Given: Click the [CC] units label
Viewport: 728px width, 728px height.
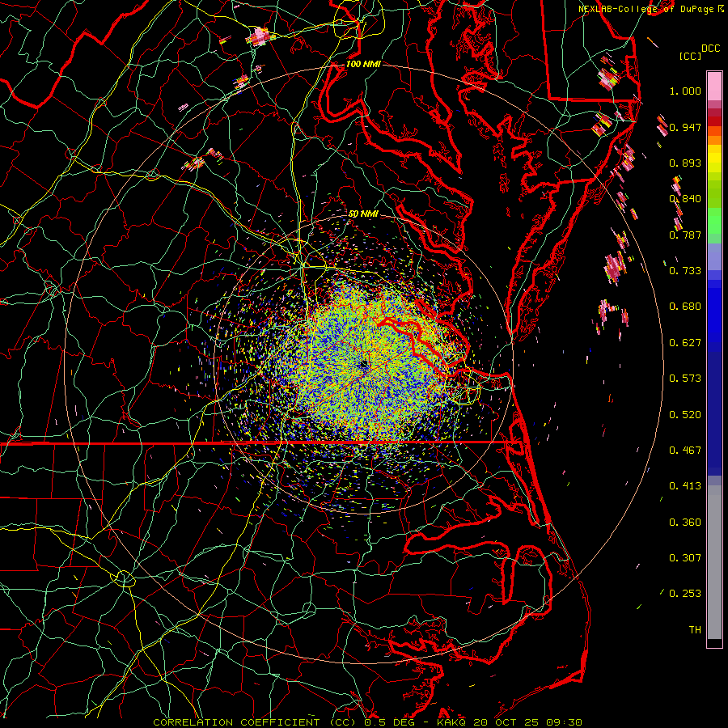Looking at the screenshot, I should [x=690, y=56].
